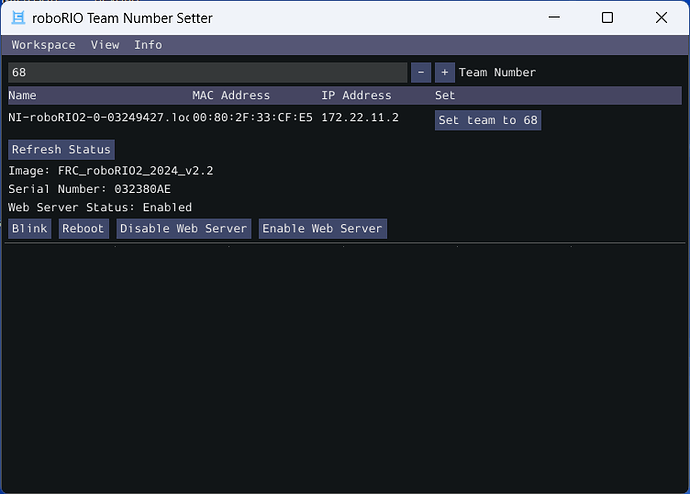Click Refresh Status button

pyautogui.click(x=61, y=150)
